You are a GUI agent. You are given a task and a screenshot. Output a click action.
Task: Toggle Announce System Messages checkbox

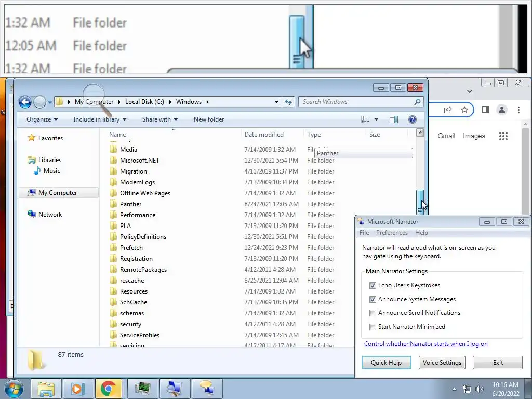pos(373,299)
